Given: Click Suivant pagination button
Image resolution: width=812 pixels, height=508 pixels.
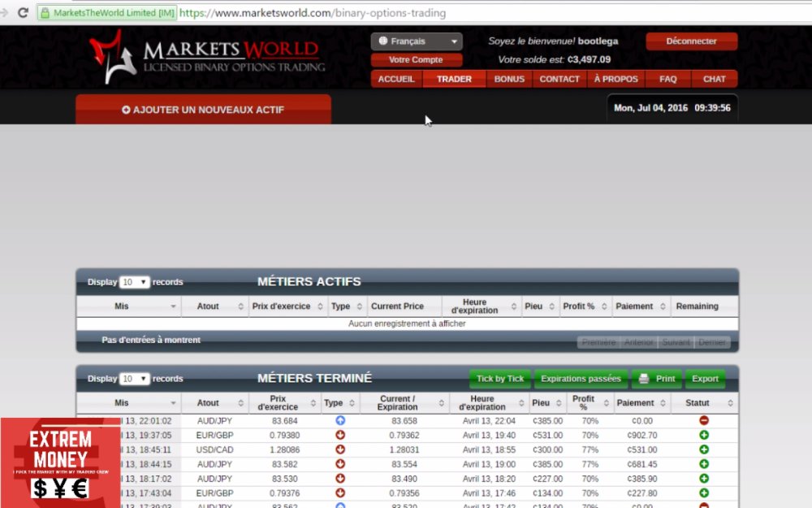Looking at the screenshot, I should 676,342.
